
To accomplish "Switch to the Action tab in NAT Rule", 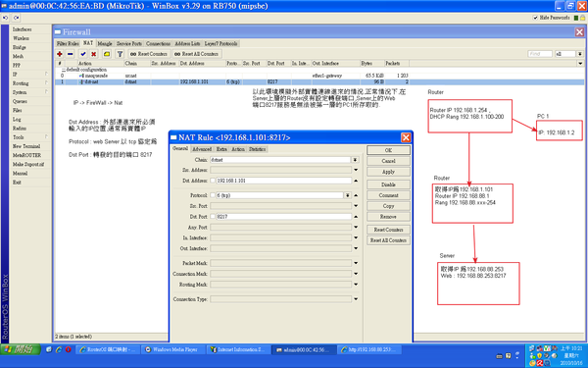I will pos(238,149).
